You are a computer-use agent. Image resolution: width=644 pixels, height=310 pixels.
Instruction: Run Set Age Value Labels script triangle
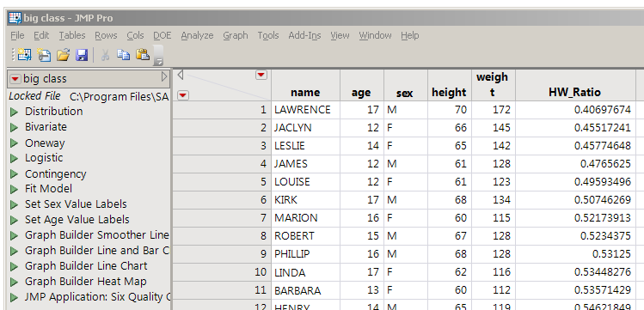point(15,220)
